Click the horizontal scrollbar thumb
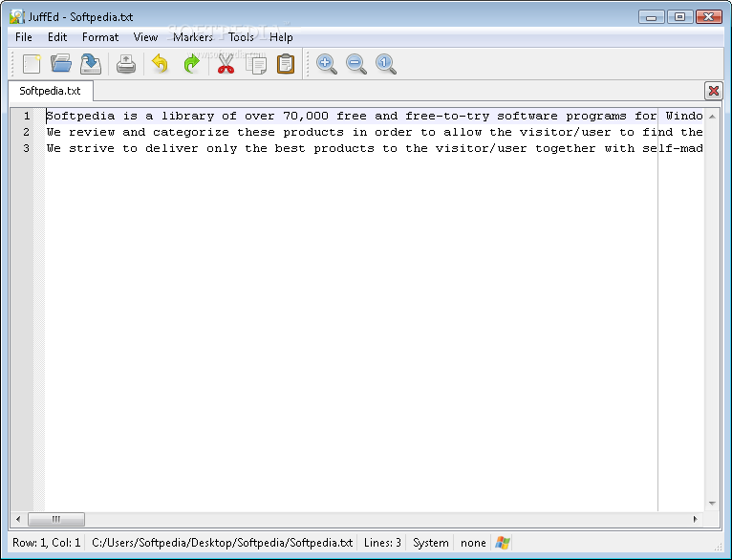732x560 pixels. tap(56, 519)
